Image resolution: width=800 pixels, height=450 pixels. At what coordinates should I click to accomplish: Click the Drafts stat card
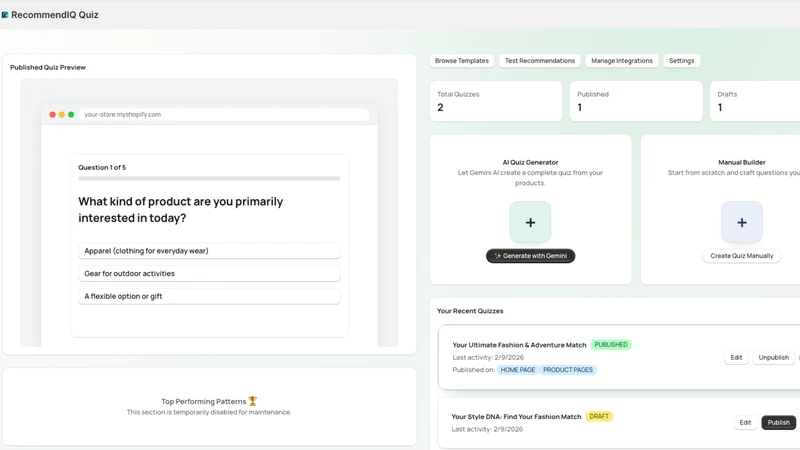[755, 101]
